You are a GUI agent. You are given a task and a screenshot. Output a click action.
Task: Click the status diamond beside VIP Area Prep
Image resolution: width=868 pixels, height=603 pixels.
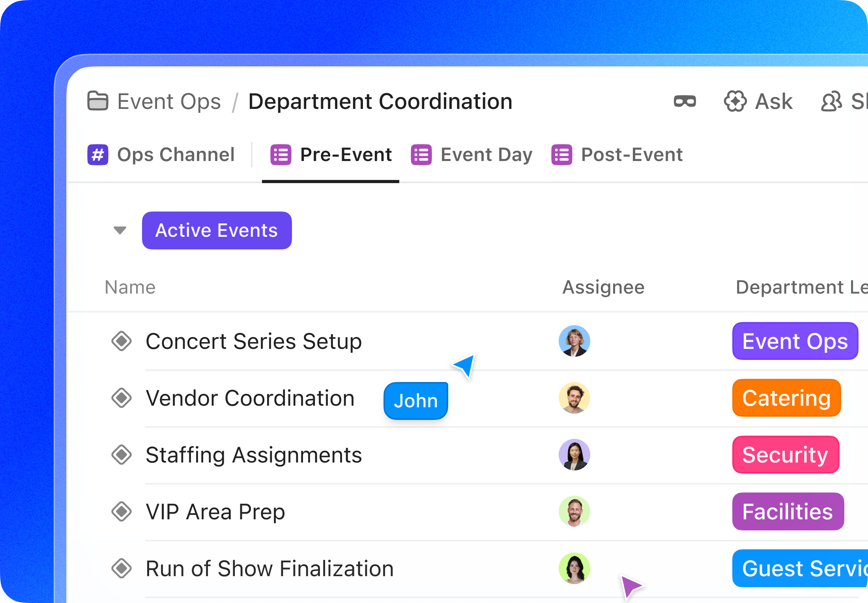tap(122, 511)
